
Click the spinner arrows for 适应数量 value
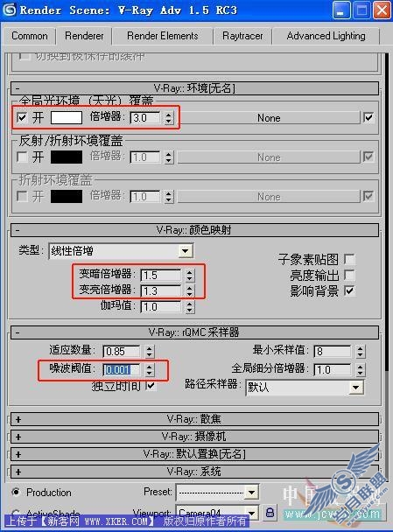(x=150, y=351)
